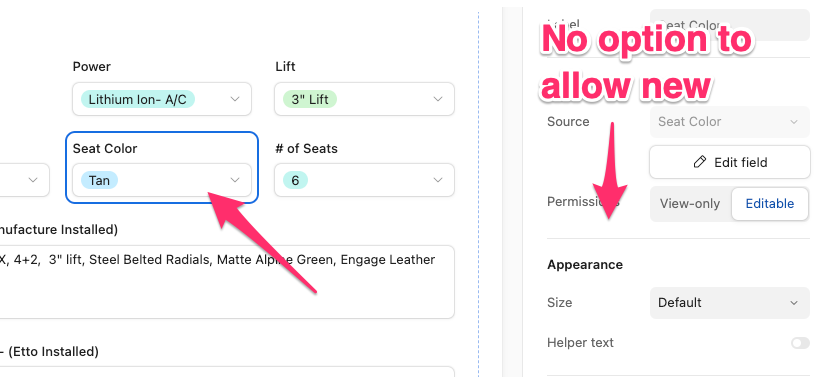This screenshot has width=825, height=377.
Task: Expand the # of Seats dropdown
Action: (x=364, y=180)
